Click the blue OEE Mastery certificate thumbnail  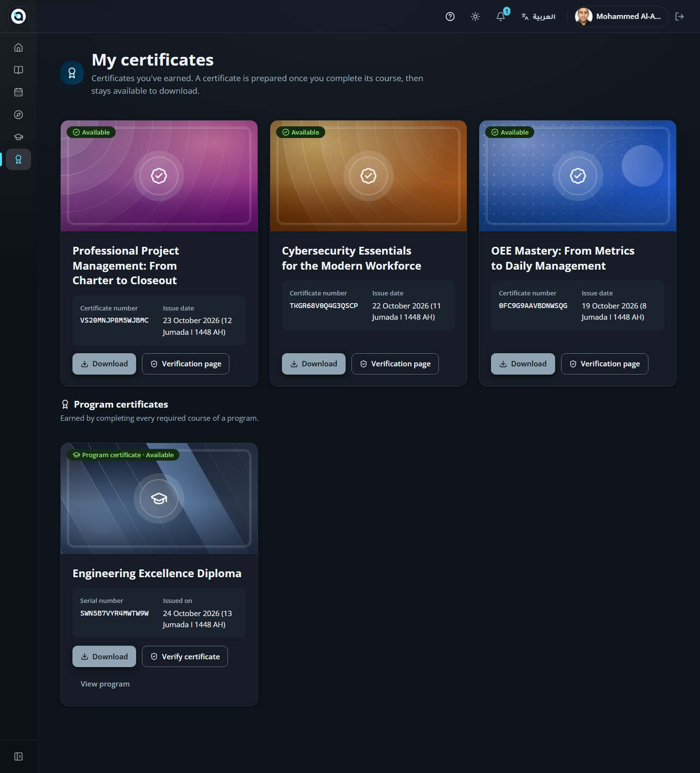577,176
